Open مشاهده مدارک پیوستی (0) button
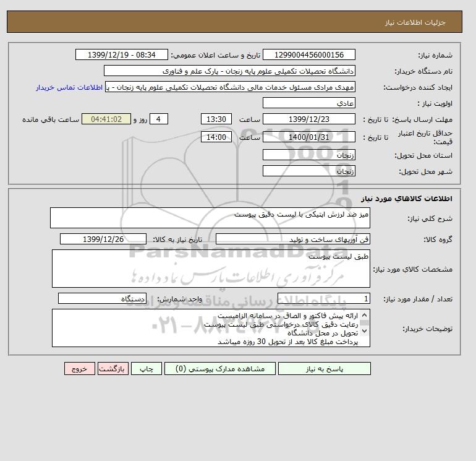 (x=220, y=369)
